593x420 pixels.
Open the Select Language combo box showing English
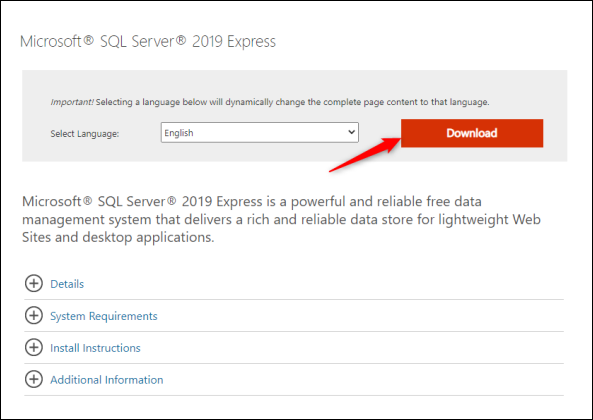(259, 132)
